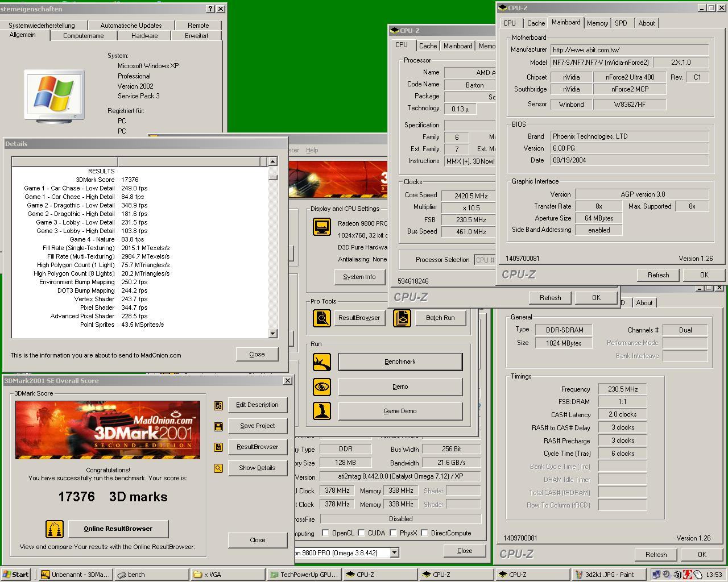This screenshot has height=582, width=728.
Task: Switch to the SPD tab in CPU-Z
Action: pos(621,23)
